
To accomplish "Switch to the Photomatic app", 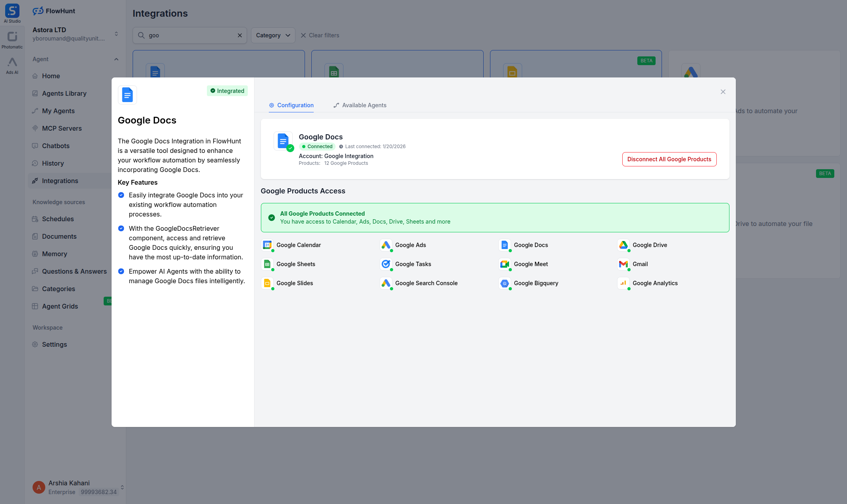I will (x=12, y=37).
